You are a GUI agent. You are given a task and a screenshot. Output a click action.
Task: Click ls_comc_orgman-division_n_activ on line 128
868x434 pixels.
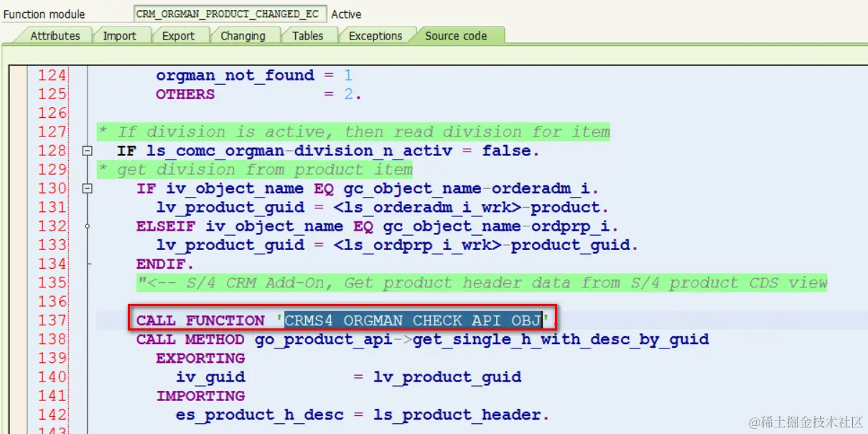(x=299, y=151)
